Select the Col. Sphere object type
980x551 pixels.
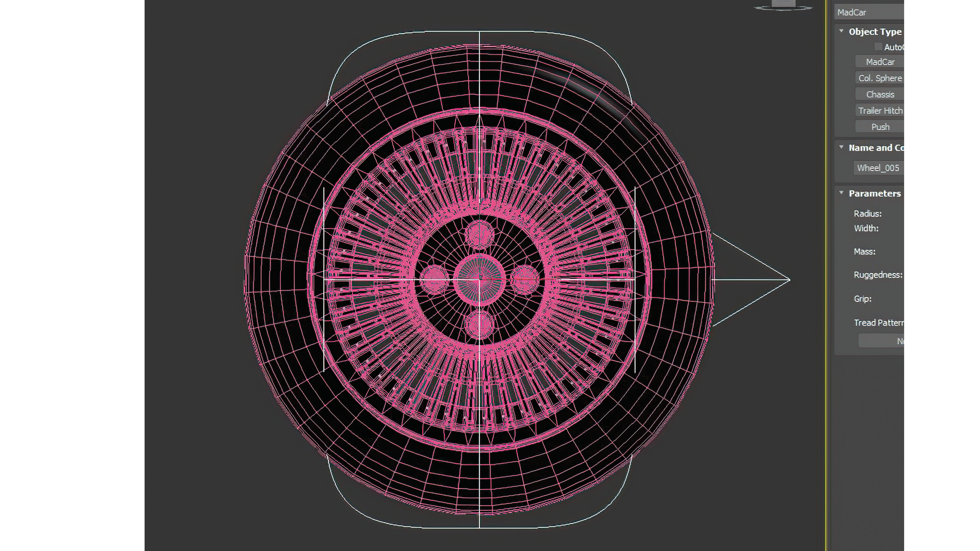(880, 78)
